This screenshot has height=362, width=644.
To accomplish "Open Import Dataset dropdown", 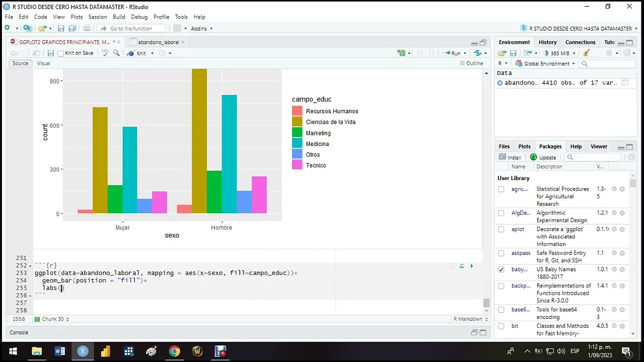I will click(527, 53).
